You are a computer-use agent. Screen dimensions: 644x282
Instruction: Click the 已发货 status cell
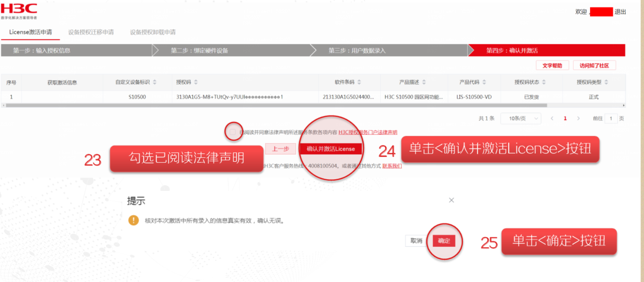coord(531,97)
